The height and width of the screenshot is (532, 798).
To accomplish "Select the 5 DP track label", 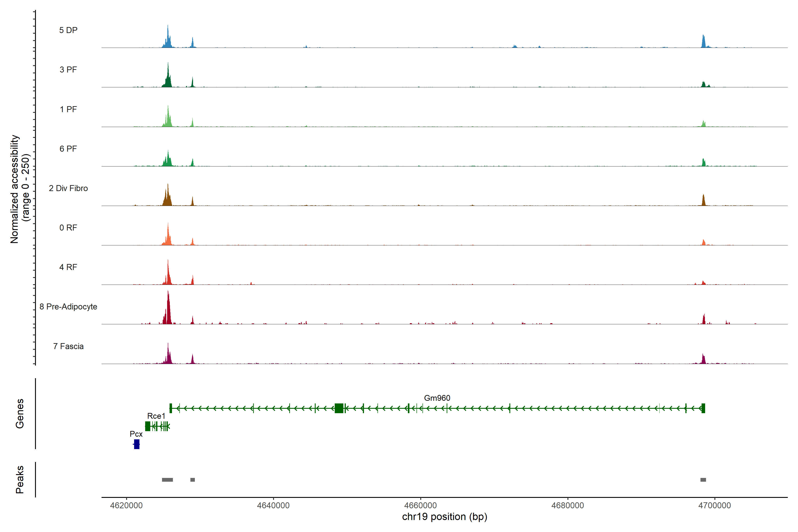I will [x=68, y=30].
